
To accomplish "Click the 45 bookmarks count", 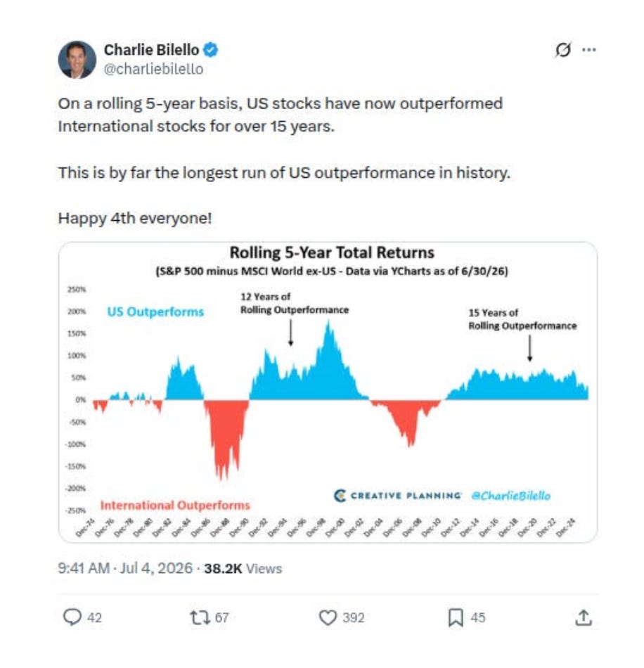I will pos(478,618).
